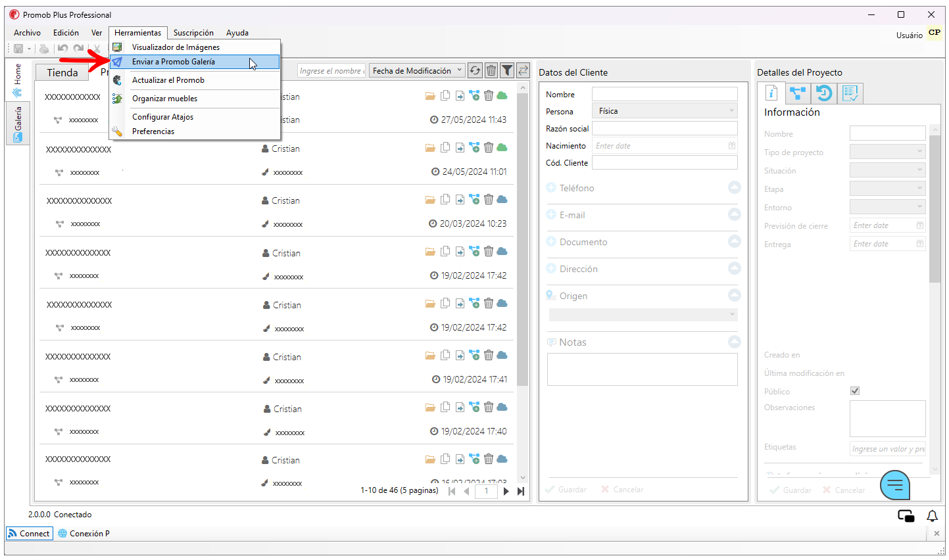This screenshot has width=949, height=560.
Task: Collapse the Notas section arrow
Action: pyautogui.click(x=735, y=342)
